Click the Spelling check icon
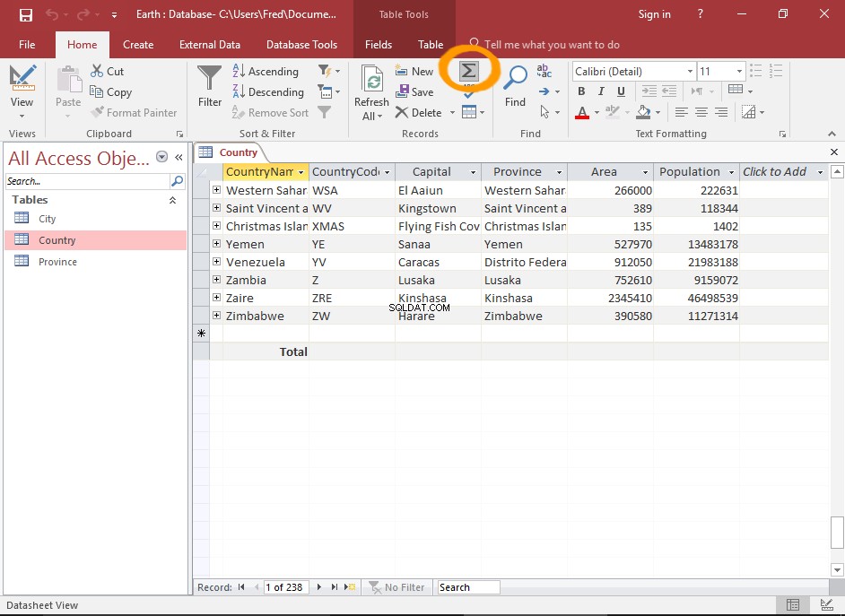This screenshot has height=616, width=845. [469, 91]
